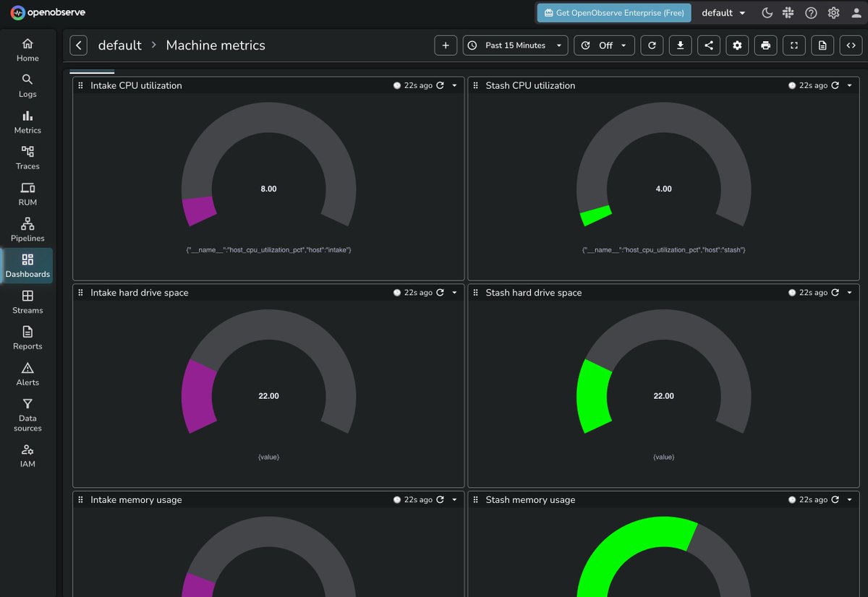
Task: Open the default organization dropdown
Action: (723, 13)
